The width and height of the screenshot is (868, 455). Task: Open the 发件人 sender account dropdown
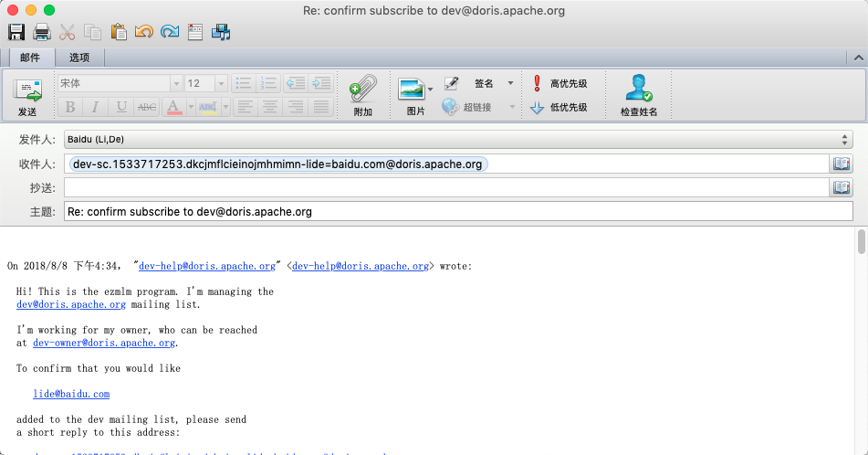845,140
